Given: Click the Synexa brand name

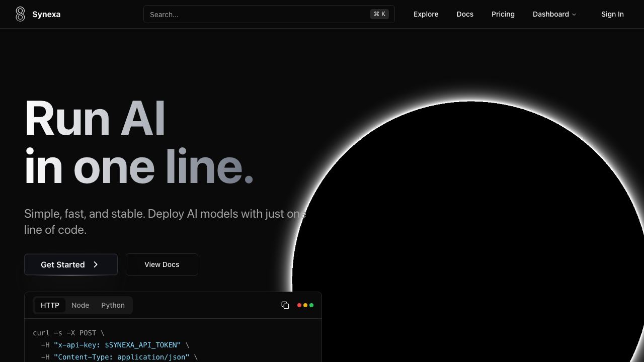Looking at the screenshot, I should tap(46, 14).
